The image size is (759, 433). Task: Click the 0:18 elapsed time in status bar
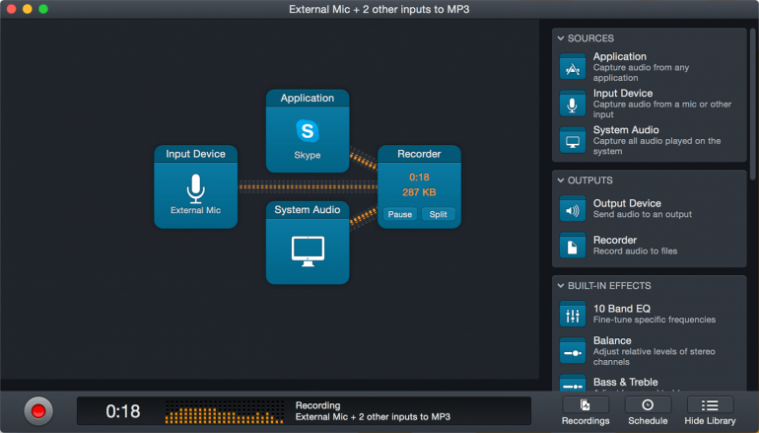pos(123,411)
